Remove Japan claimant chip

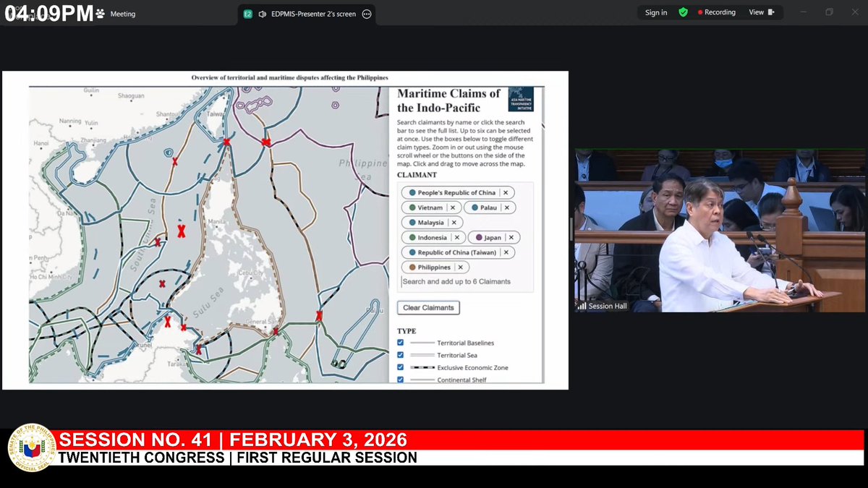click(511, 237)
